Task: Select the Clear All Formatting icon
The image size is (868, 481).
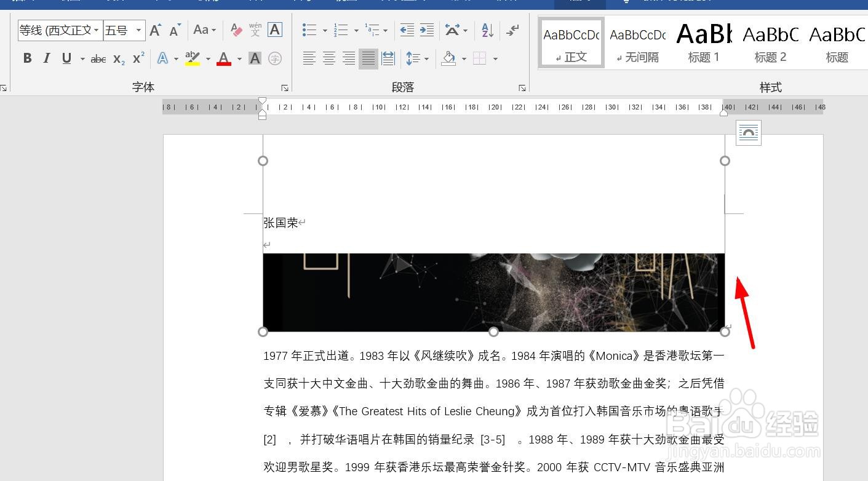Action: click(236, 30)
